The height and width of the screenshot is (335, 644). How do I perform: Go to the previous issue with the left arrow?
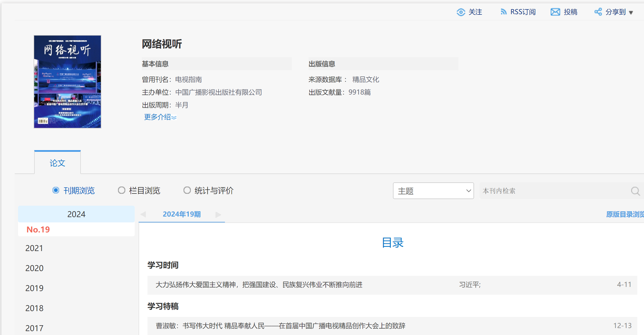pyautogui.click(x=143, y=214)
